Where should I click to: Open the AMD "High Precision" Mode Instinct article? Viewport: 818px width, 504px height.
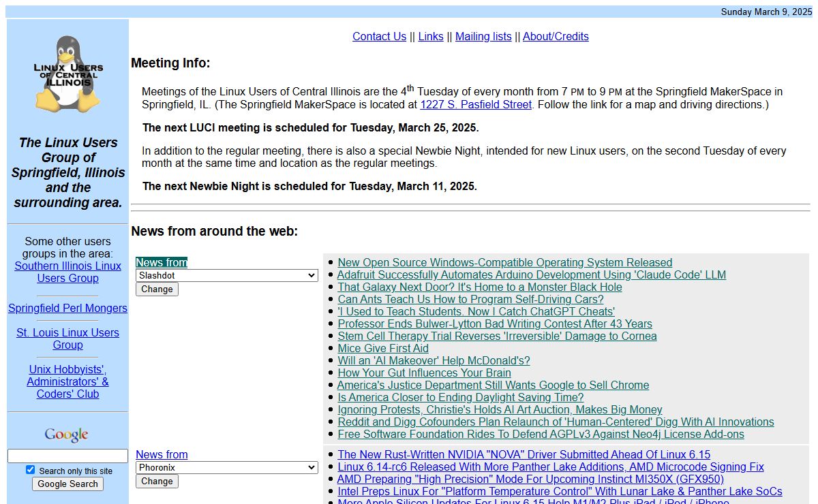(530, 479)
